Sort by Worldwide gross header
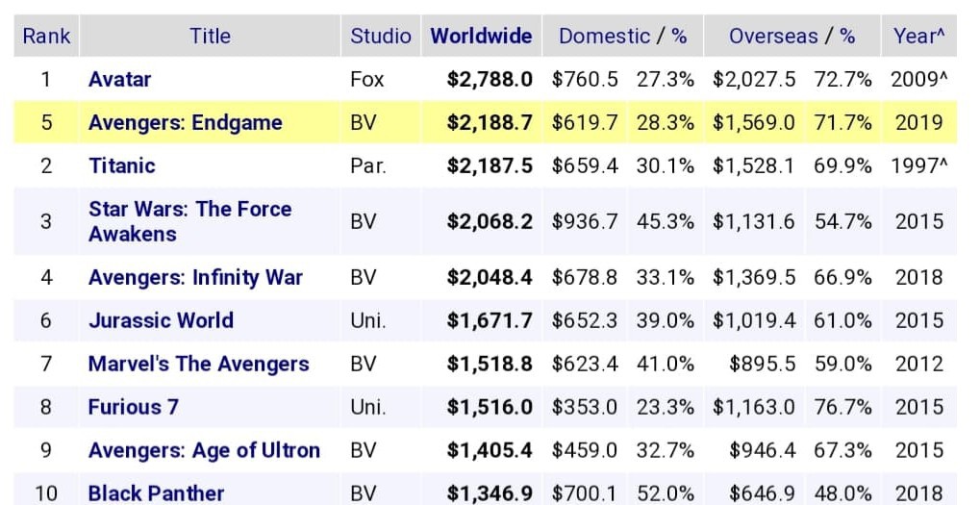The width and height of the screenshot is (980, 505). click(481, 37)
